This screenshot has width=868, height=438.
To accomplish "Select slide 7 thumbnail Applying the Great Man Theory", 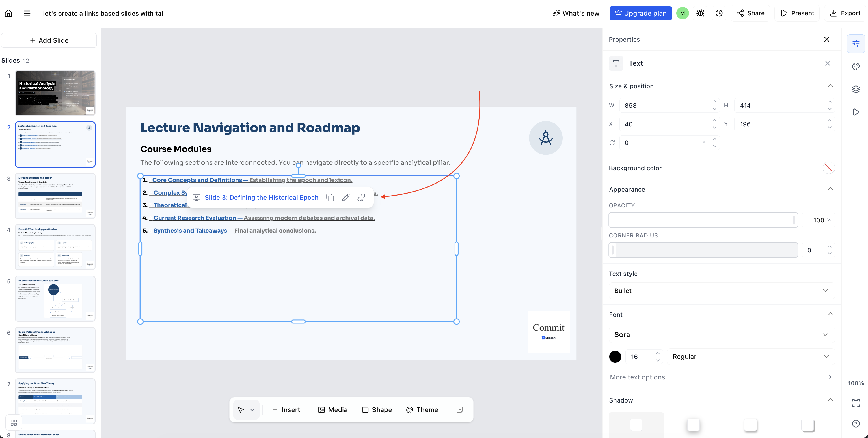I will tap(55, 401).
